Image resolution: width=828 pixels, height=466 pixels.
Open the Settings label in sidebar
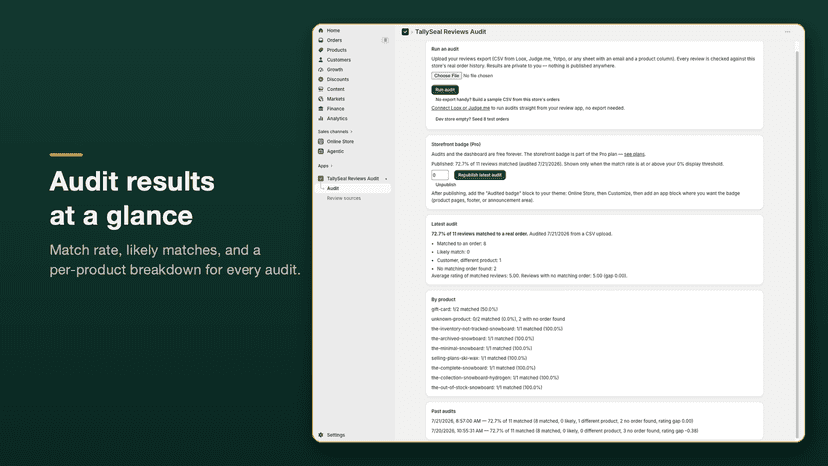(336, 435)
